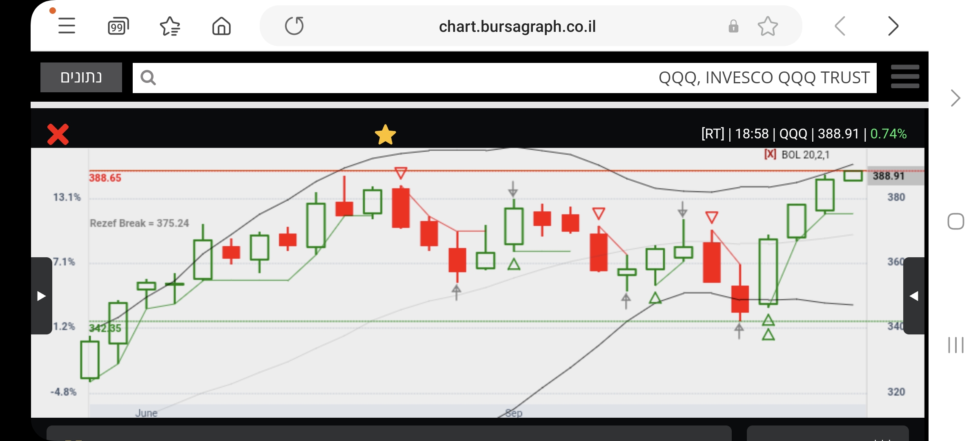Viewport: 980px width, 441px height.
Task: Reload the chart page
Action: click(x=294, y=26)
